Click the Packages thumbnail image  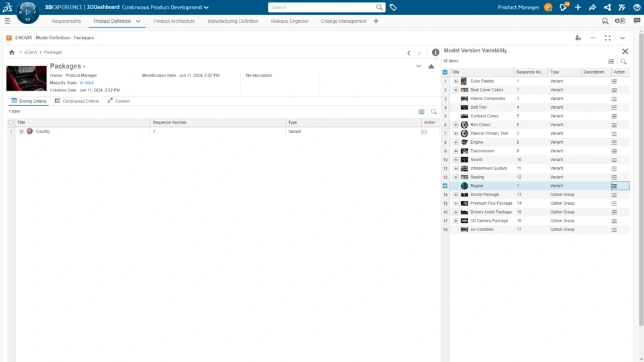coord(26,78)
